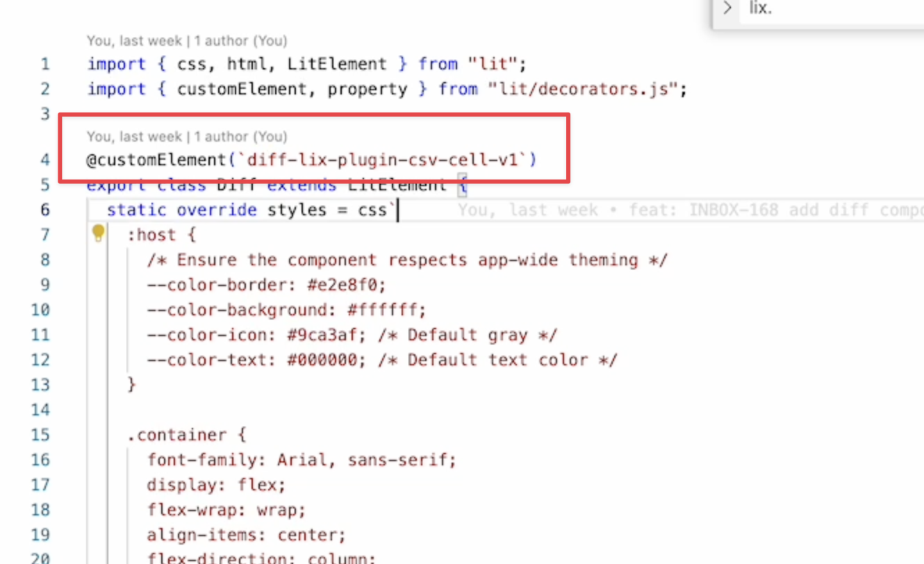Click the ".container {" selector
The image size is (924, 564).
point(187,435)
